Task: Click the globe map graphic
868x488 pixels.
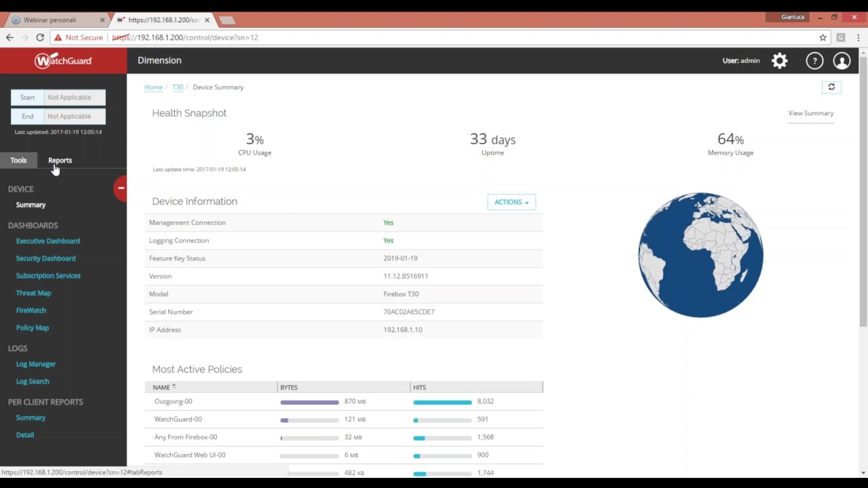Action: [701, 255]
